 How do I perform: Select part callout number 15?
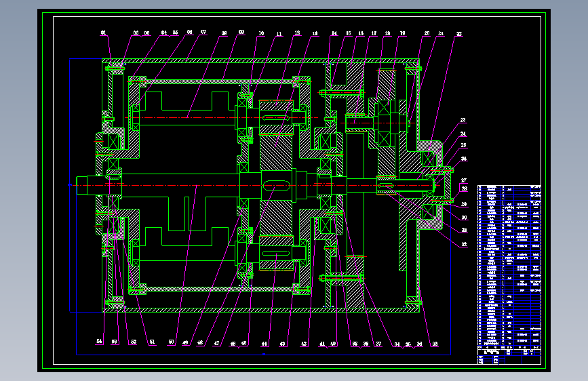coord(349,33)
